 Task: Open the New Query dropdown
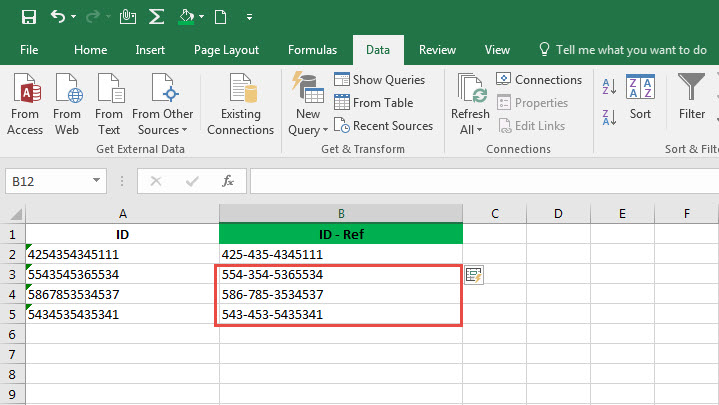click(x=308, y=105)
